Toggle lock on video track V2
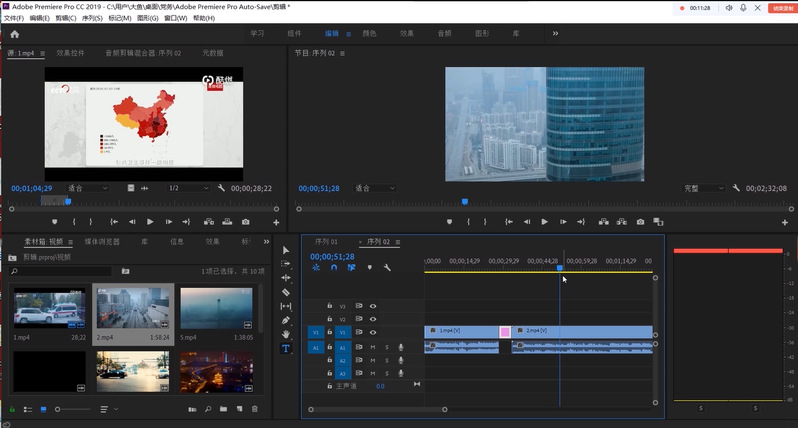Image resolution: width=798 pixels, height=428 pixels. [x=329, y=319]
